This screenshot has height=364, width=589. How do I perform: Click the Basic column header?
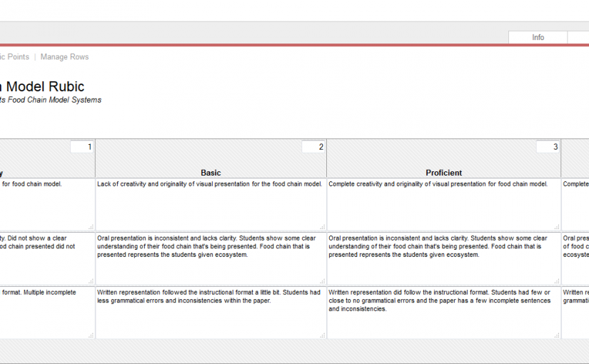click(211, 173)
